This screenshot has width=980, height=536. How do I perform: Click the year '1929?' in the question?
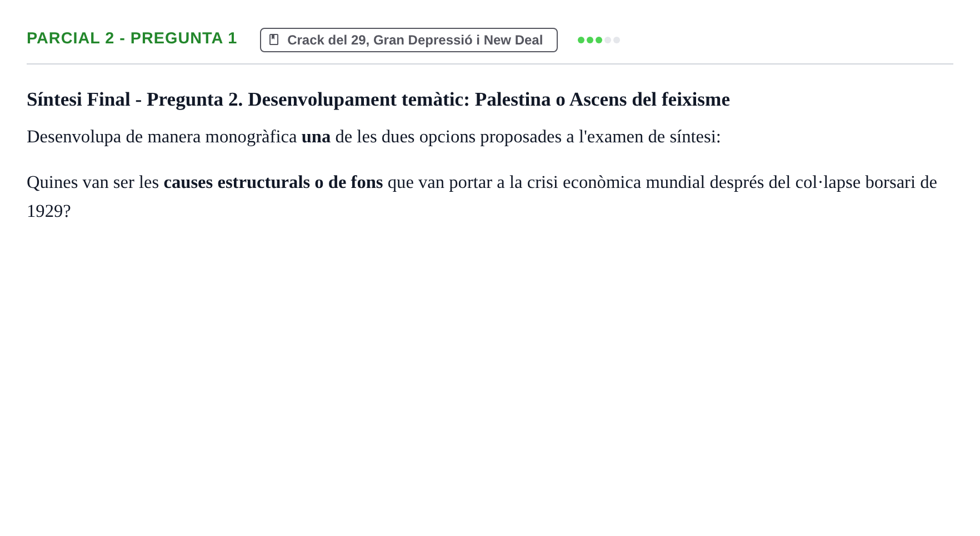[x=49, y=211]
